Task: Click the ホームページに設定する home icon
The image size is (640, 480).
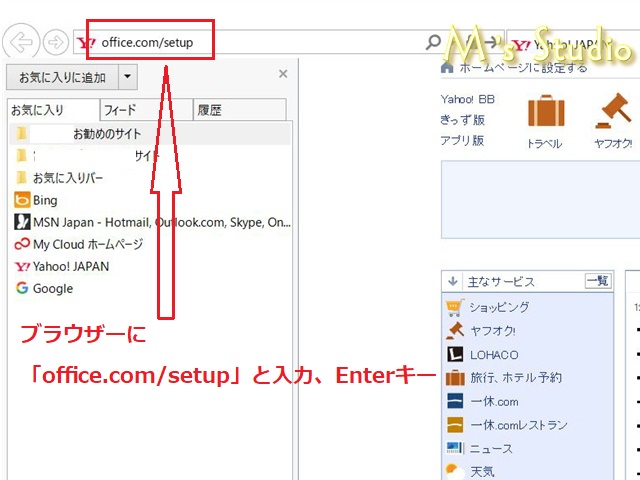Action: 447,67
